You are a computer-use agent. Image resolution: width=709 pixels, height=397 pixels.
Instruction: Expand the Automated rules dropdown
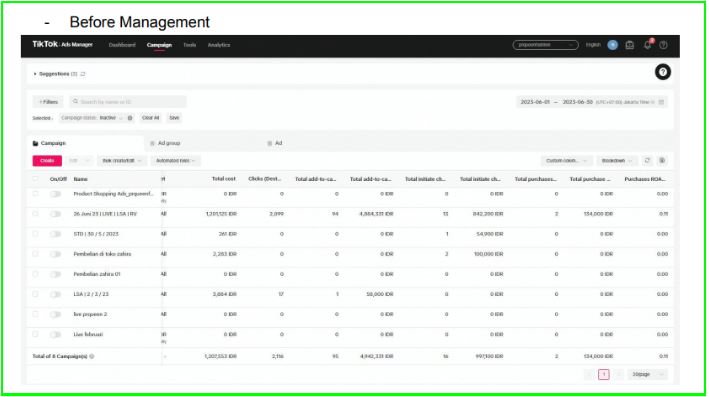tap(175, 161)
